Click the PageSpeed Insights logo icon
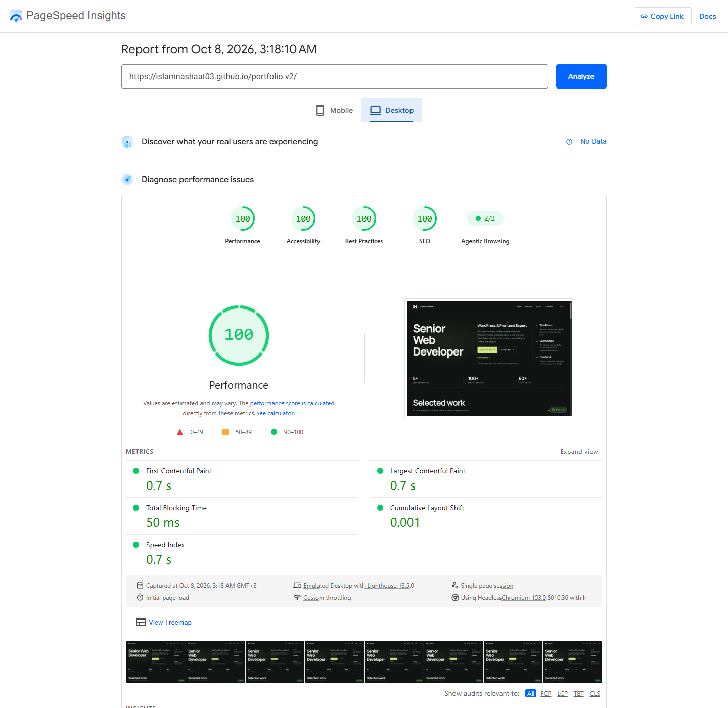Screen dimensions: 728x708 point(16,16)
